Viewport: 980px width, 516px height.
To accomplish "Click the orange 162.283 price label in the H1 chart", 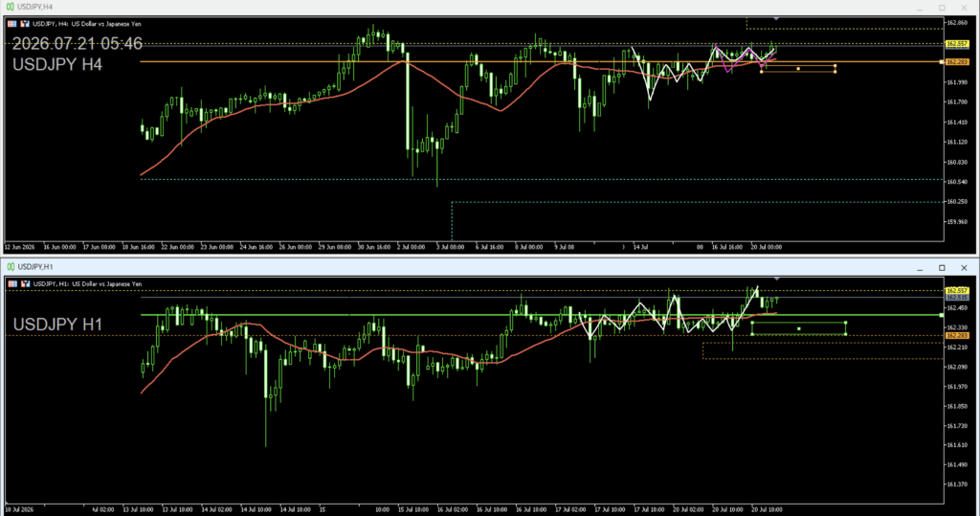I will [956, 336].
